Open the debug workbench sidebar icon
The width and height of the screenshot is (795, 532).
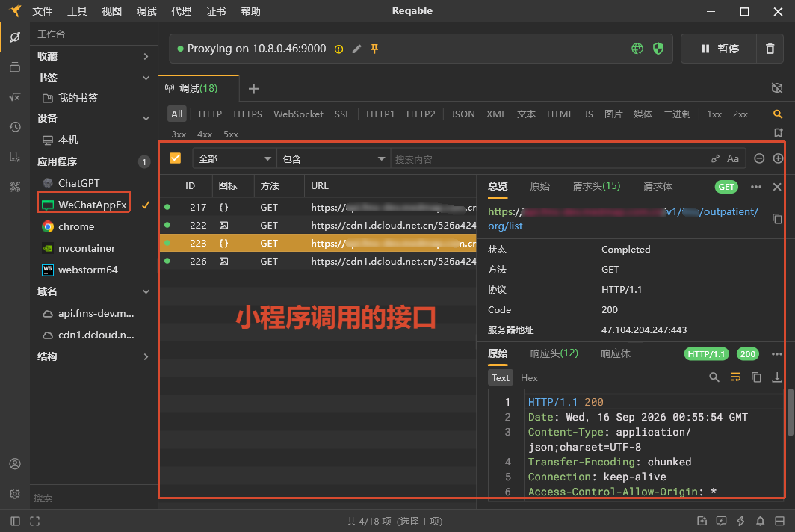point(15,37)
